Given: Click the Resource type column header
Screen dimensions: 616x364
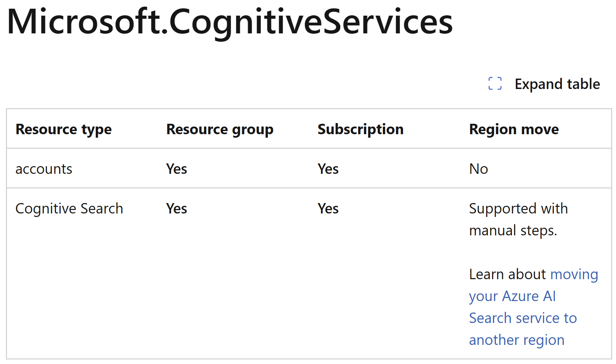Looking at the screenshot, I should [x=64, y=129].
